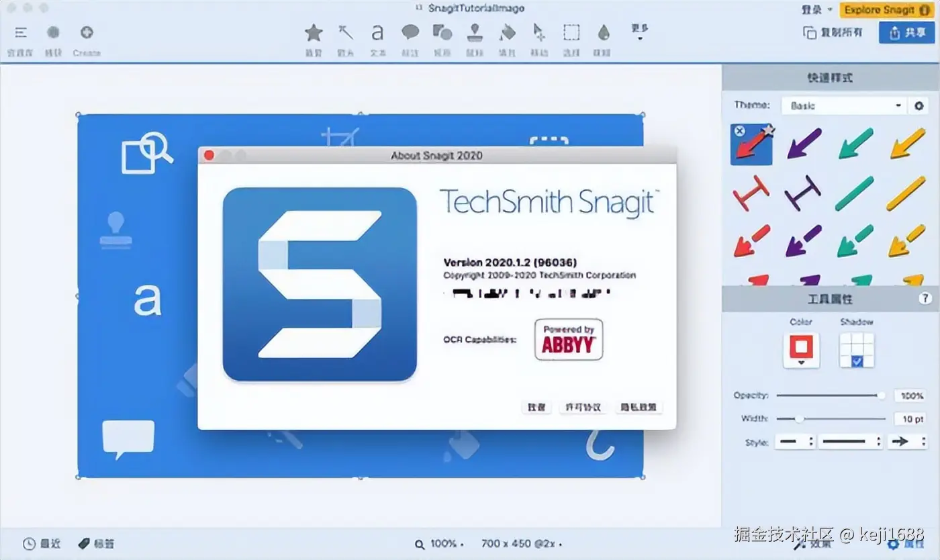Open the Tags label panel
Image resolution: width=940 pixels, height=560 pixels.
[96, 544]
